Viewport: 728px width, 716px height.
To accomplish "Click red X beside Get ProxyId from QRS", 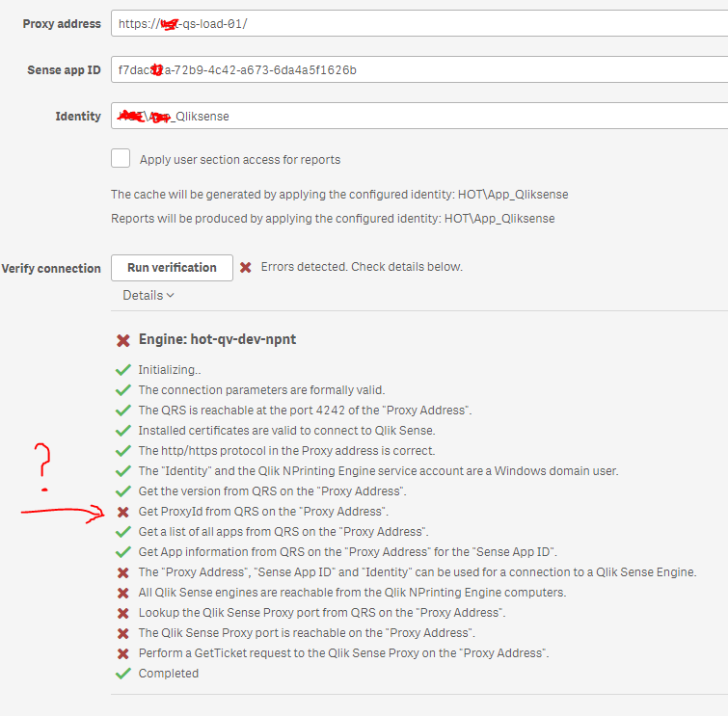I will tap(122, 512).
